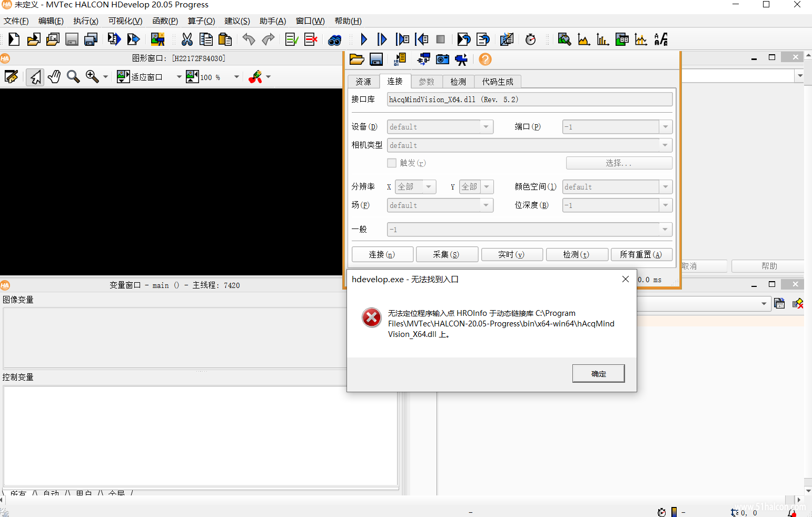Viewport: 812px width, 517px height.
Task: Click the assistant Insert Code icon
Action: click(400, 59)
